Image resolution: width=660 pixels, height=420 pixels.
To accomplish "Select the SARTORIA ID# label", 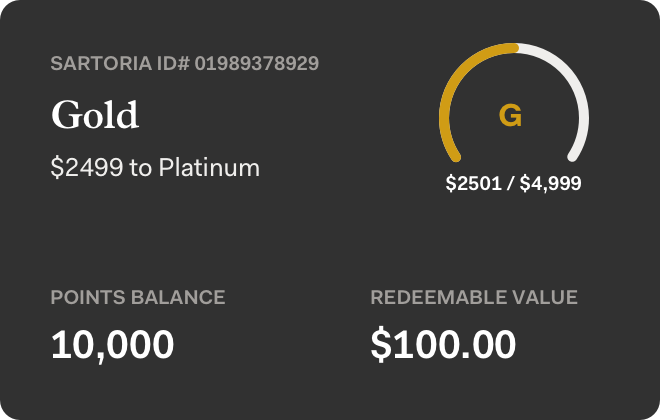I will [120, 63].
